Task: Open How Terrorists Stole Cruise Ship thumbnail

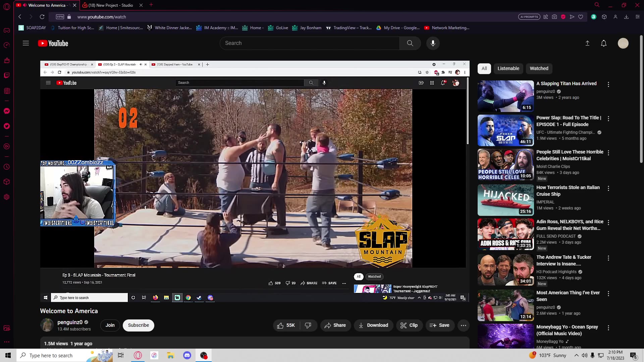Action: (505, 200)
